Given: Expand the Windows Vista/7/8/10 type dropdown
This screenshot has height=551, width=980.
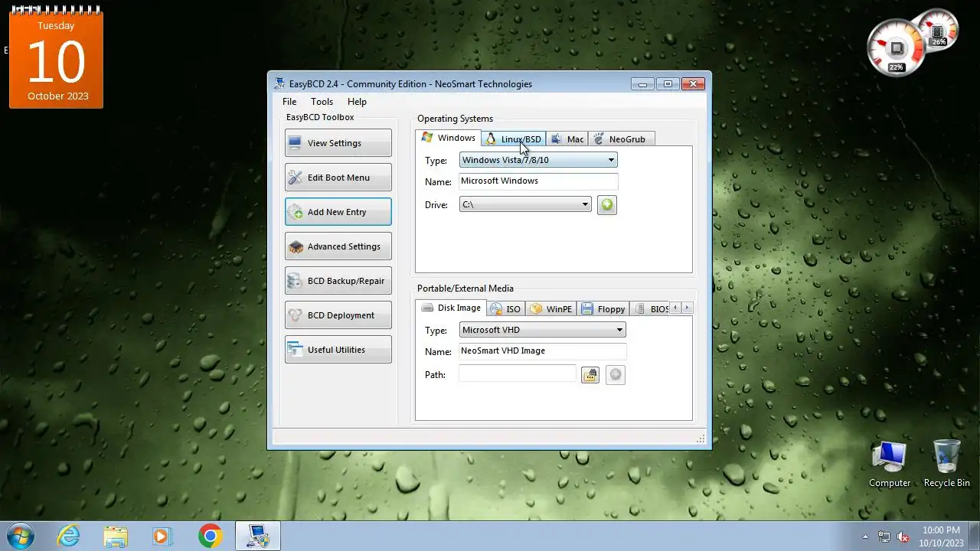Looking at the screenshot, I should (x=538, y=160).
